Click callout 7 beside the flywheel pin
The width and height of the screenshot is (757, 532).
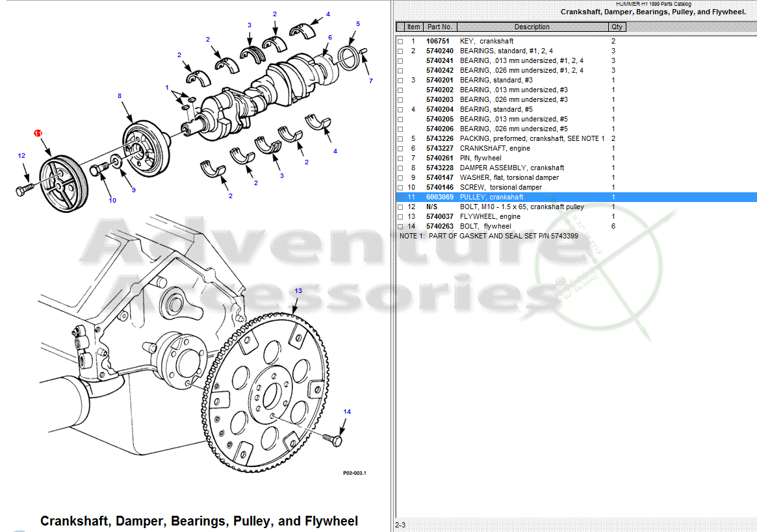(371, 81)
